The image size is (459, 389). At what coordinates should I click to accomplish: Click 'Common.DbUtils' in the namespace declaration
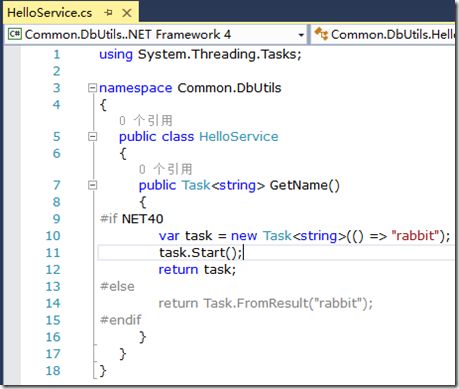229,88
